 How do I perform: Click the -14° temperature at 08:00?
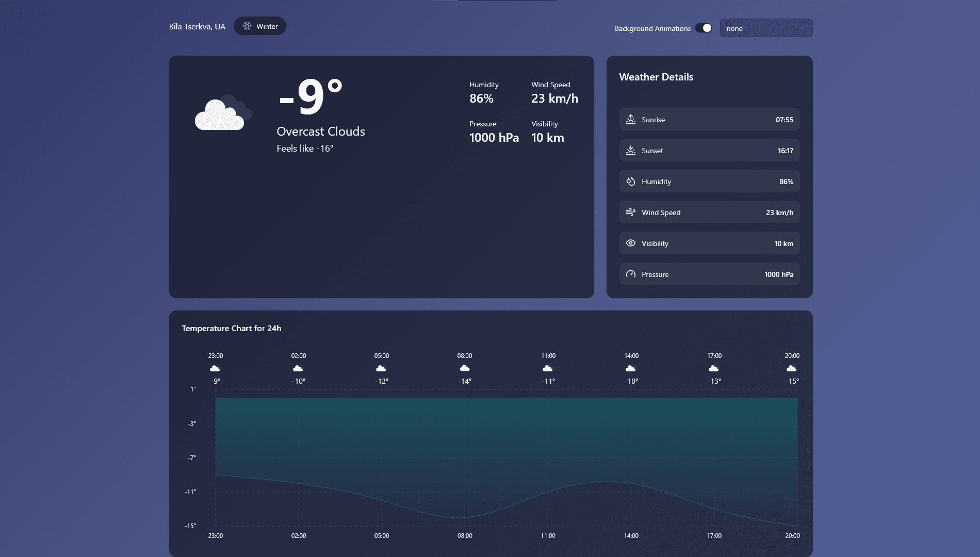coord(465,381)
